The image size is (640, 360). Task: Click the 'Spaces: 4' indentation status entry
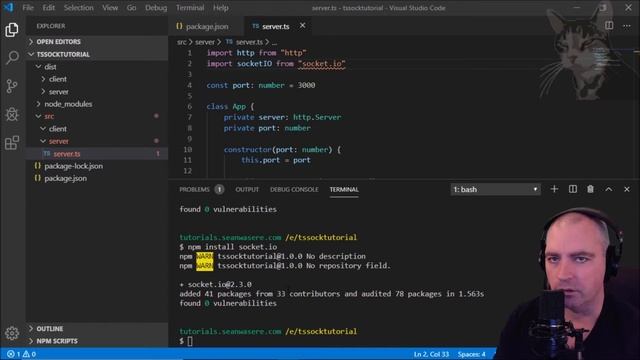pyautogui.click(x=471, y=354)
